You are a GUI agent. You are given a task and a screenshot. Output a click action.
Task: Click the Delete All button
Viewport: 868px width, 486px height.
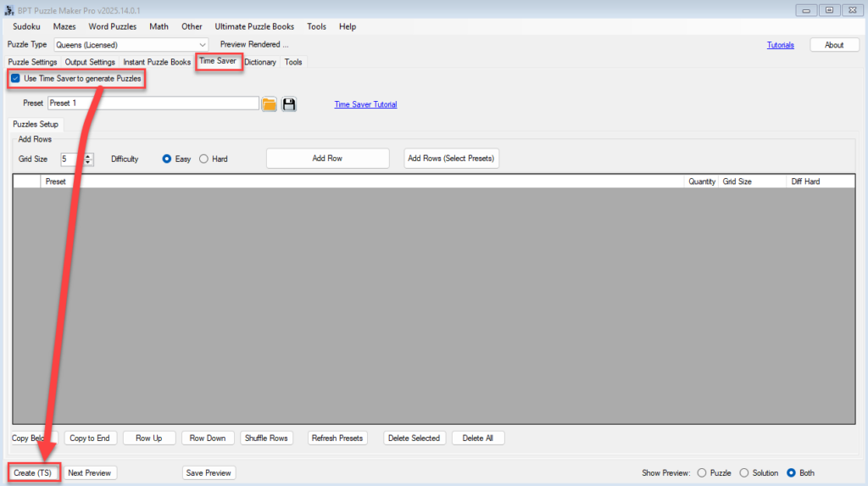pos(478,438)
